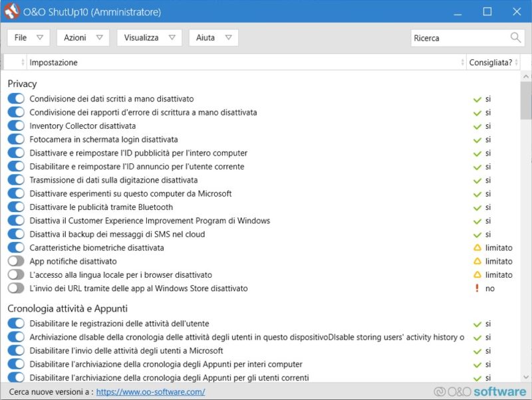The height and width of the screenshot is (400, 532).
Task: Open the File dropdown menu
Action: tap(29, 38)
